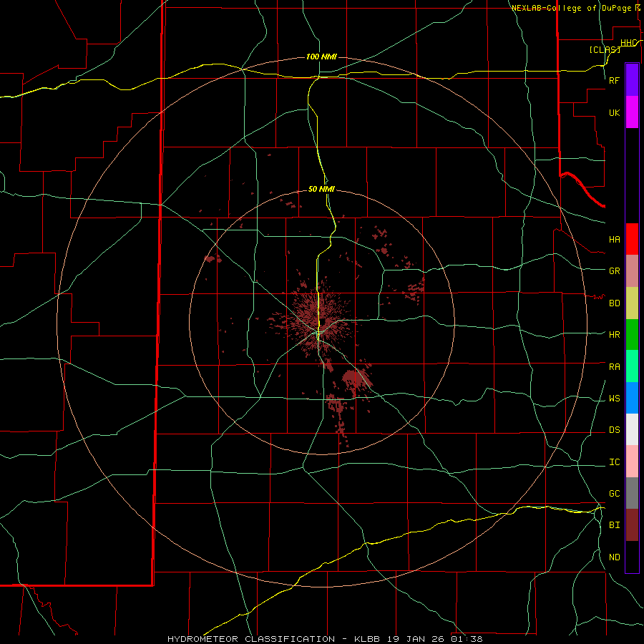Click the 01:38 timestamp
This screenshot has height=644, width=644.
(x=467, y=639)
